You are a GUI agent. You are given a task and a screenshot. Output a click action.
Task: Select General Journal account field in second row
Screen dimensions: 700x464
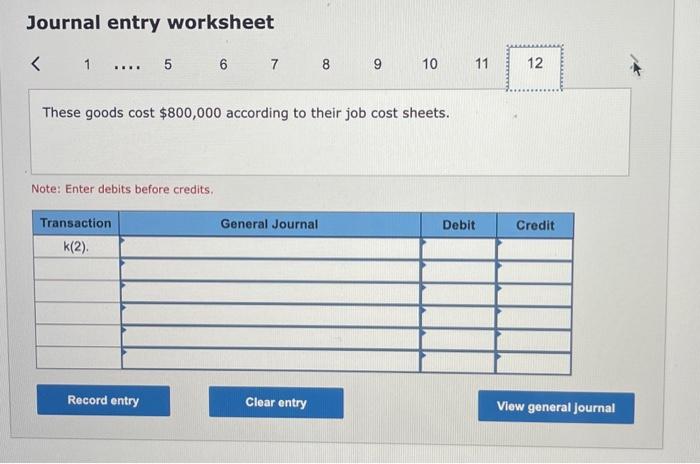point(270,270)
